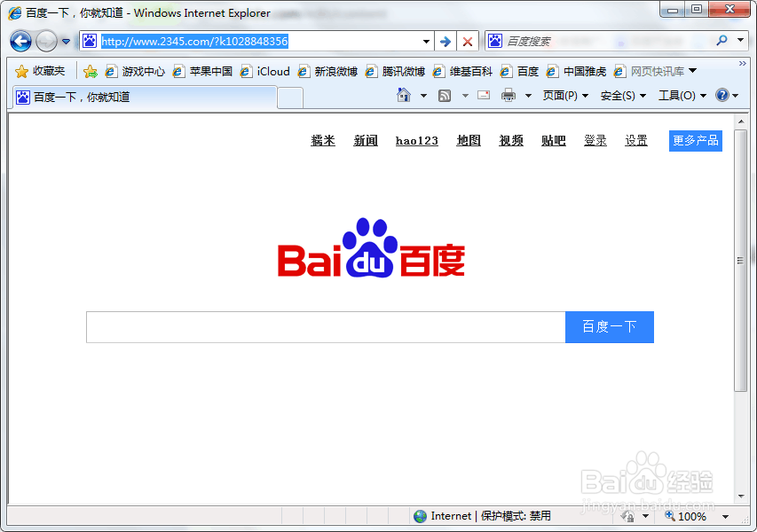Screen dimensions: 757x532
Task: Click the Read Mail icon
Action: click(x=484, y=95)
